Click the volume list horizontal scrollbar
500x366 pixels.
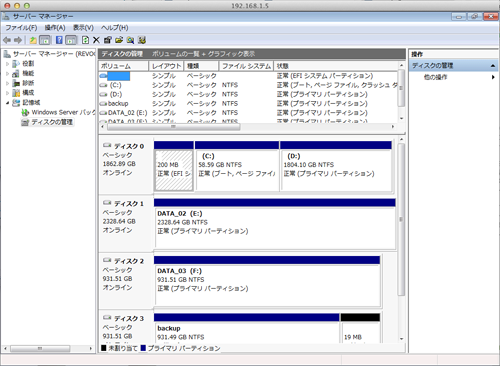pos(173,127)
